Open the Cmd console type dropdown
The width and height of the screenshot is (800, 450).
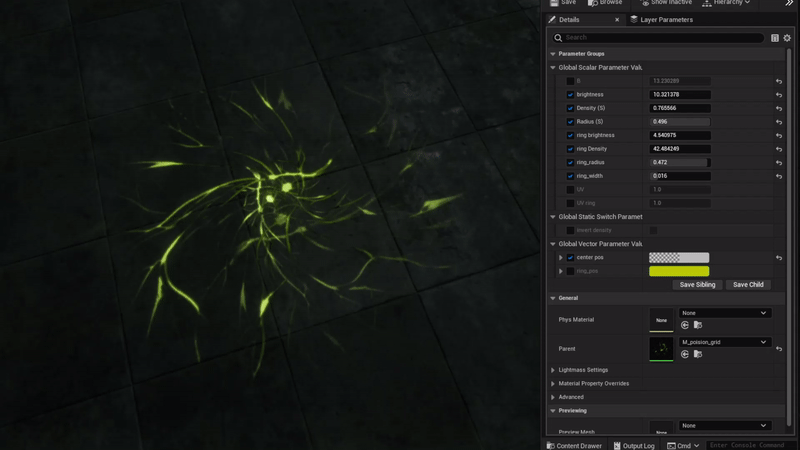coord(683,445)
